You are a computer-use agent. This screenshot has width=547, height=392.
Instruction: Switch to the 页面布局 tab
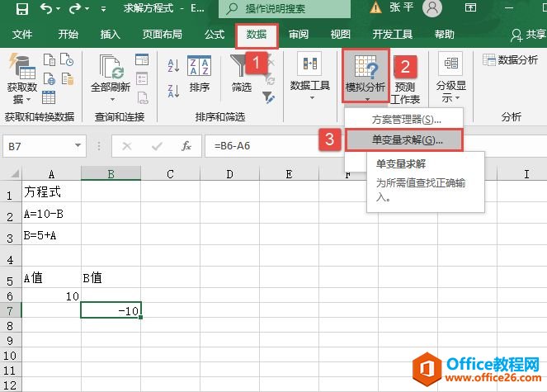163,34
